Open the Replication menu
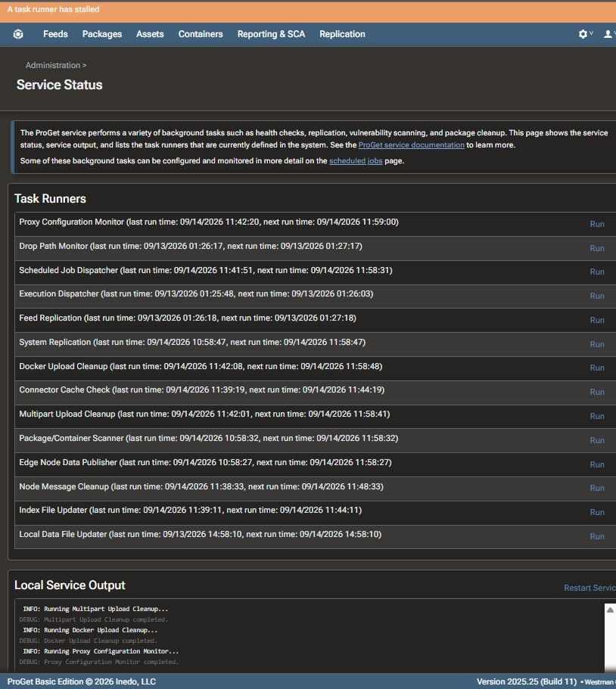Image resolution: width=616 pixels, height=689 pixels. tap(342, 34)
